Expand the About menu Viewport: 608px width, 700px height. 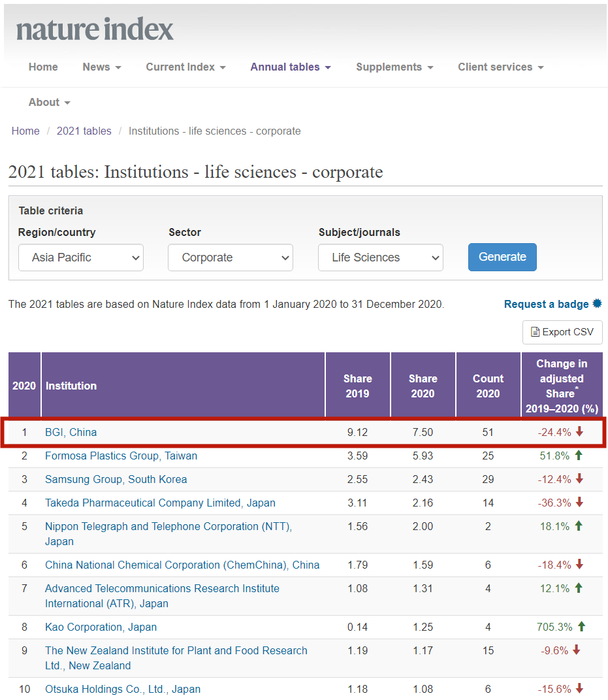[x=50, y=102]
